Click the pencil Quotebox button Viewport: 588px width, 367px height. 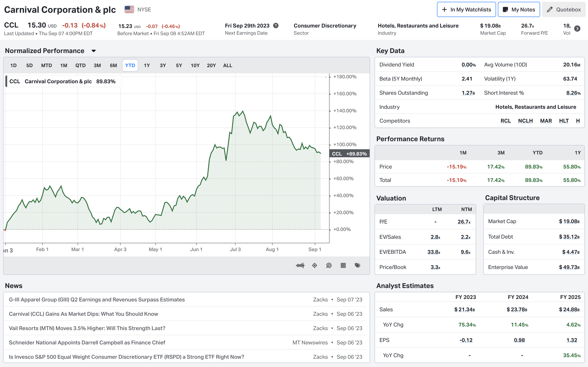coord(563,9)
